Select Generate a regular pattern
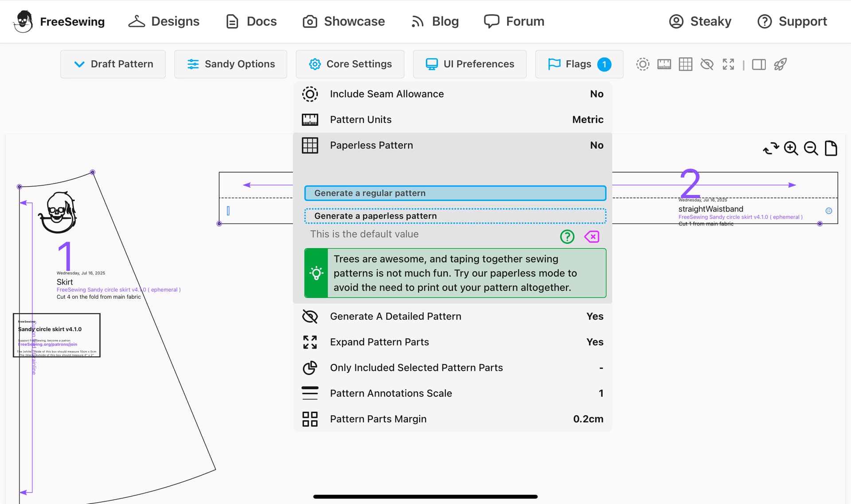 click(x=455, y=193)
